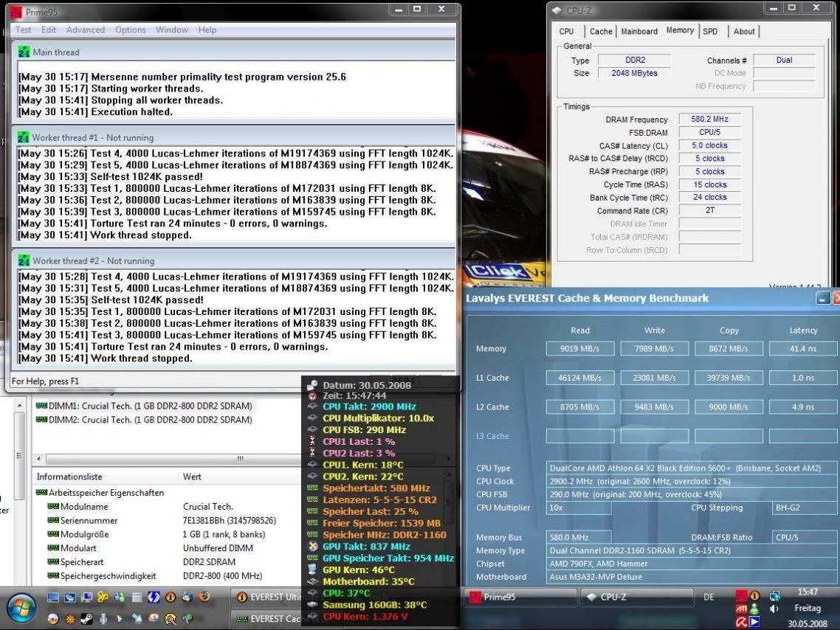Viewport: 840px width, 630px height.
Task: Open the Advanced menu in Prime95
Action: [x=85, y=30]
